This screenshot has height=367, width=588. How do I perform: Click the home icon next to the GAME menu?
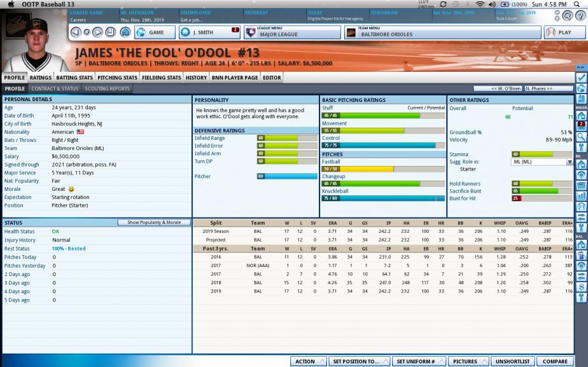pos(125,32)
